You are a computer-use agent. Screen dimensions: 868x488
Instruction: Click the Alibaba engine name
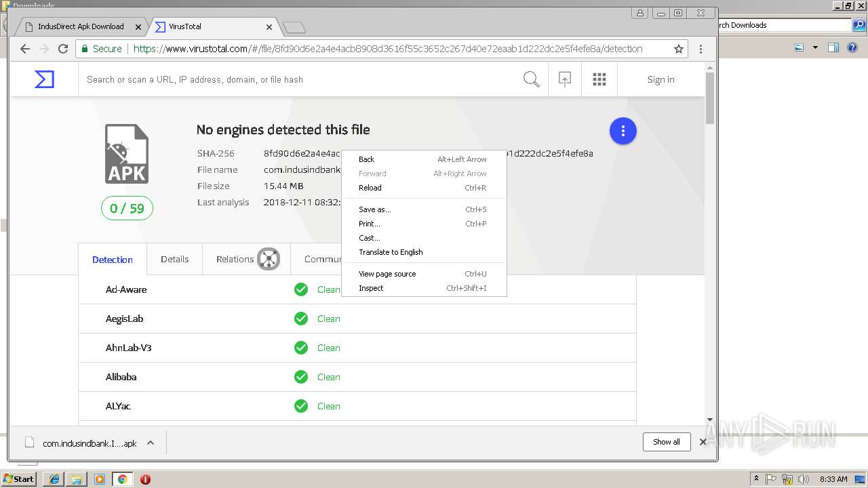[x=121, y=377]
